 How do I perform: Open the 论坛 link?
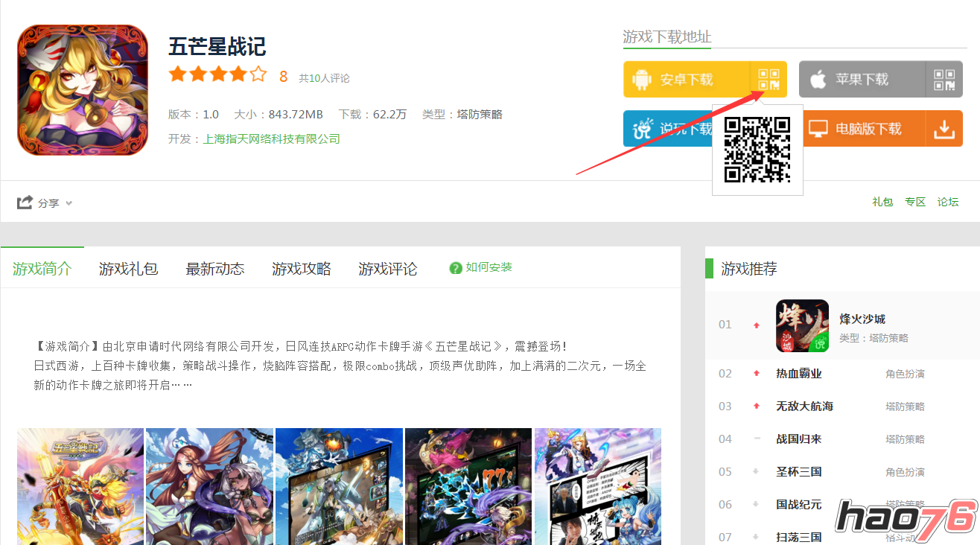click(x=948, y=202)
